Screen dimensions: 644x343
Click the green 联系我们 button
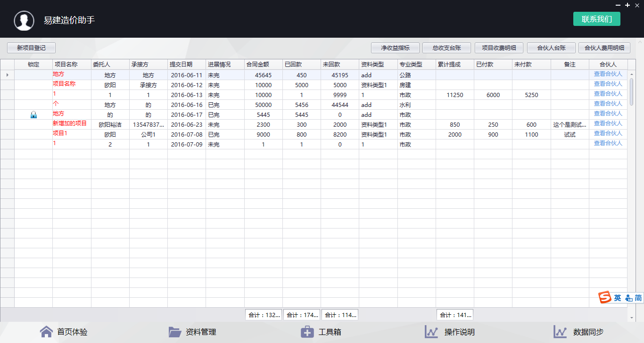point(597,19)
